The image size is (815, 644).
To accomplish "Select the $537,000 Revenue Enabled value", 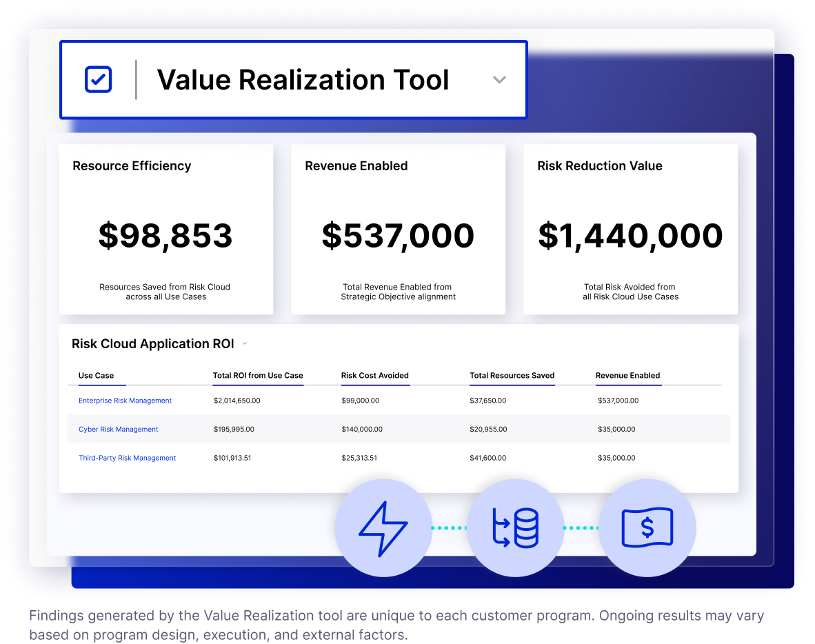I will [x=398, y=235].
